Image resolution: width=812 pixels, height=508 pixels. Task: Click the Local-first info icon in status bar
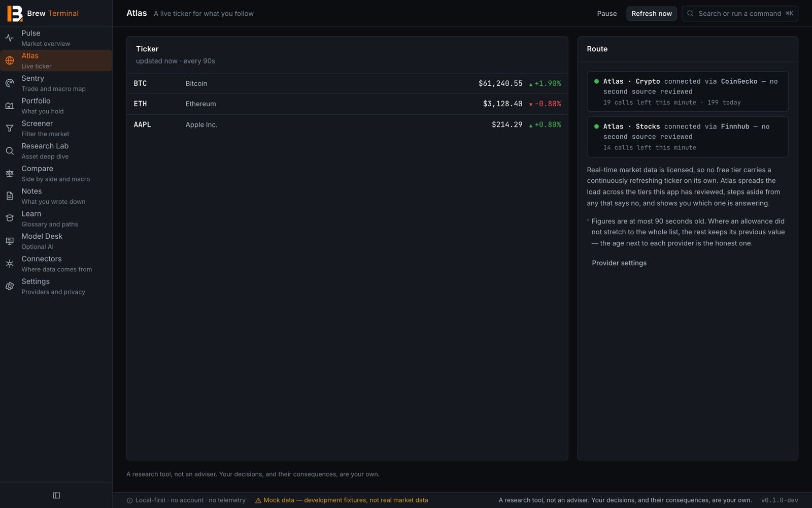coord(129,500)
